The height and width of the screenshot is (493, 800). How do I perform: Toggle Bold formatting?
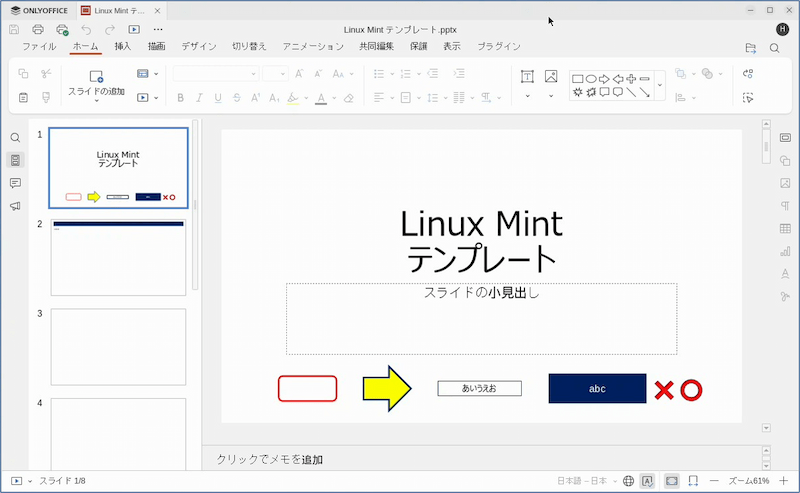pos(181,98)
